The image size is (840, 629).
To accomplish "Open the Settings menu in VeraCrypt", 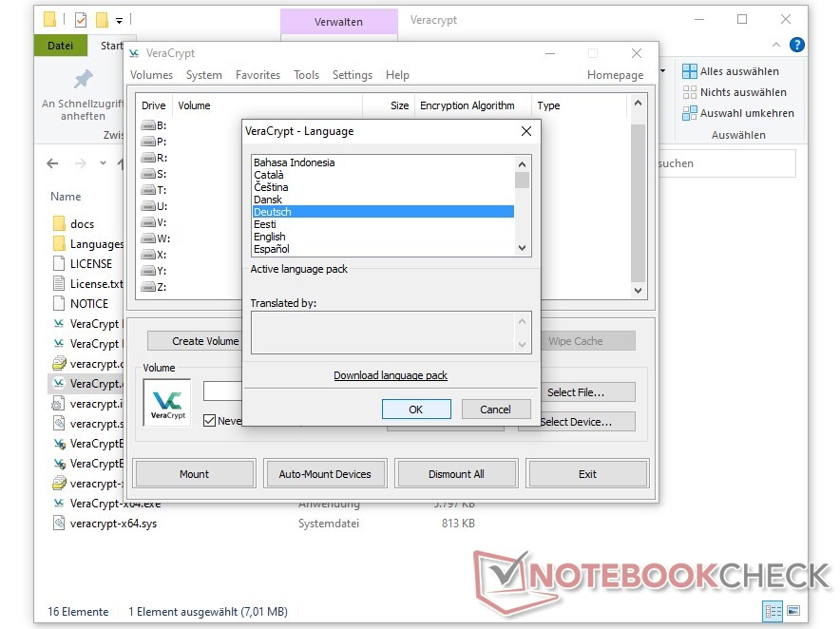I will (352, 75).
